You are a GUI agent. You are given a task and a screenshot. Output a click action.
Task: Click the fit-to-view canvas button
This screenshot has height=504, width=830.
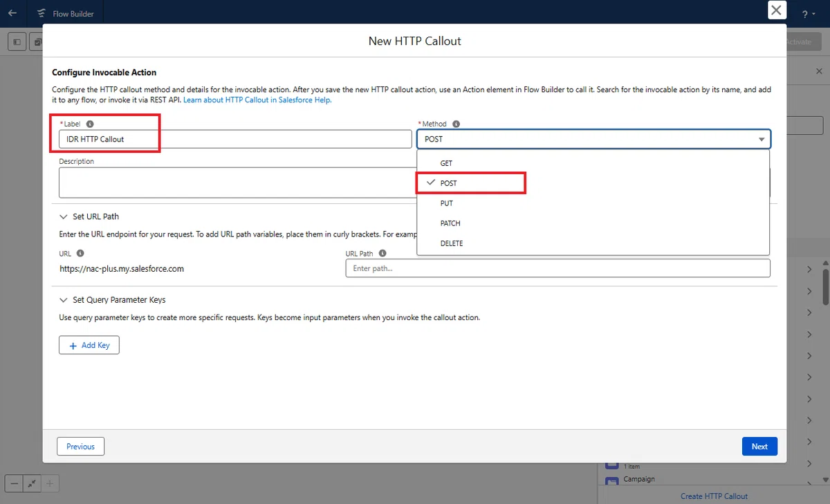tap(32, 484)
